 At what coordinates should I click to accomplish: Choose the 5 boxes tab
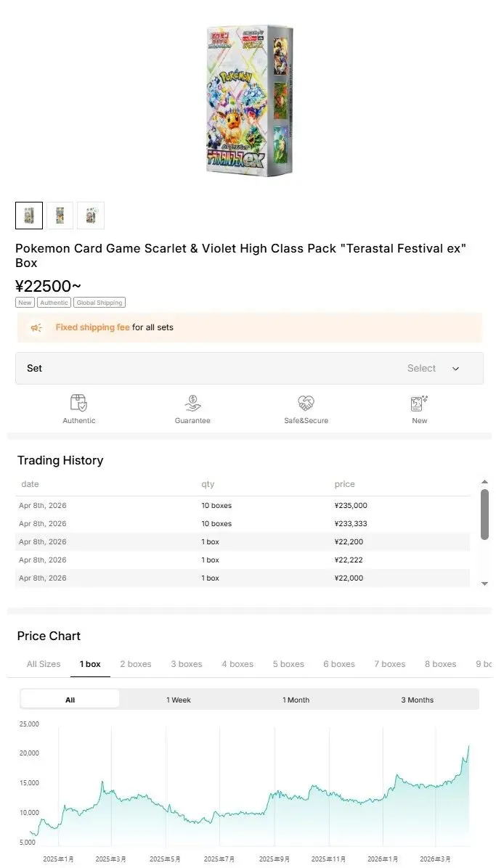288,664
